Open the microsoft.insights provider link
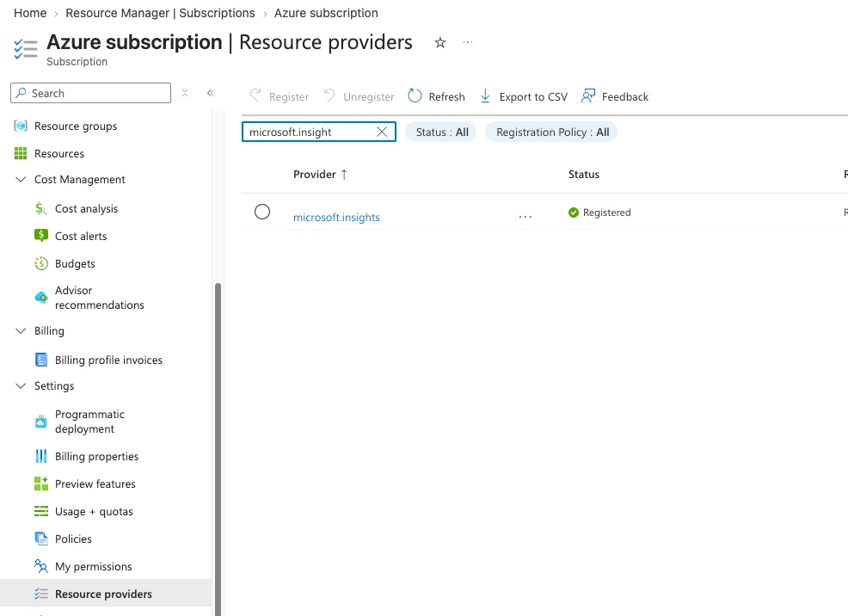This screenshot has height=616, width=848. click(336, 217)
